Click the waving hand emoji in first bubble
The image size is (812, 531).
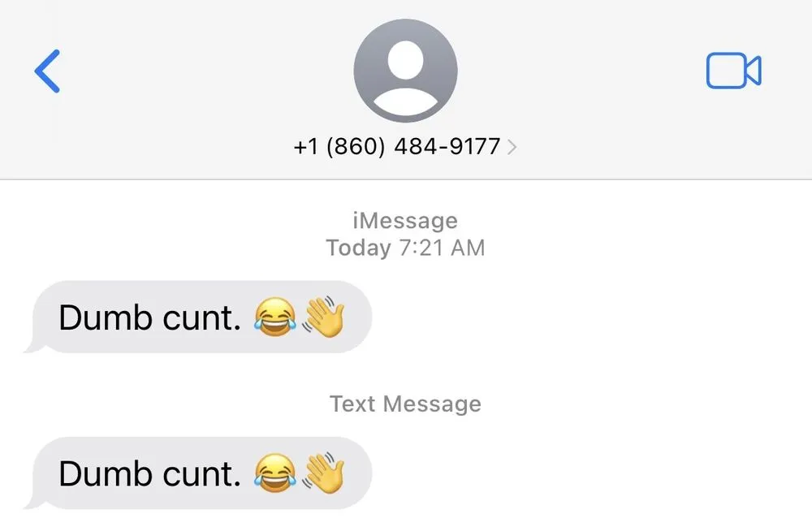tap(323, 316)
